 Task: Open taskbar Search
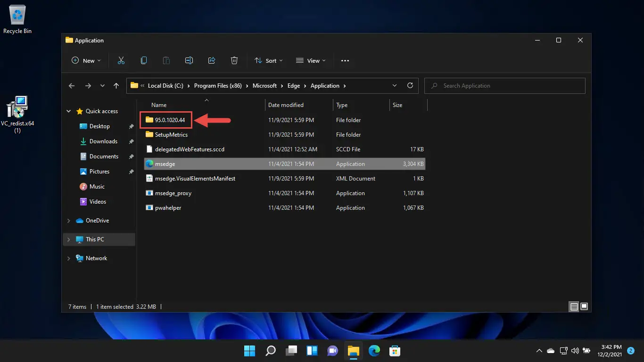(270, 351)
